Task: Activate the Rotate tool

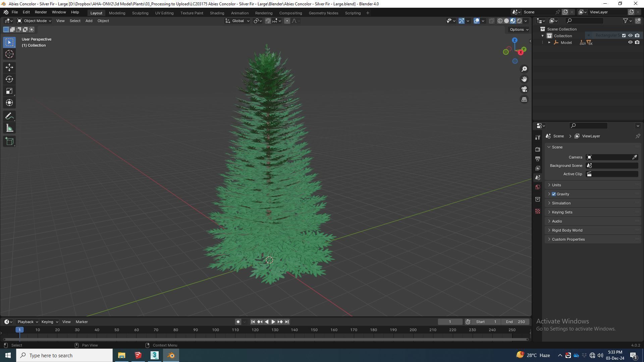Action: coord(9,79)
